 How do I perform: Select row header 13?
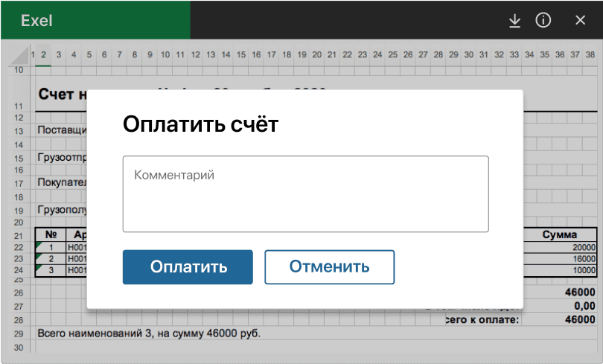[x=19, y=131]
